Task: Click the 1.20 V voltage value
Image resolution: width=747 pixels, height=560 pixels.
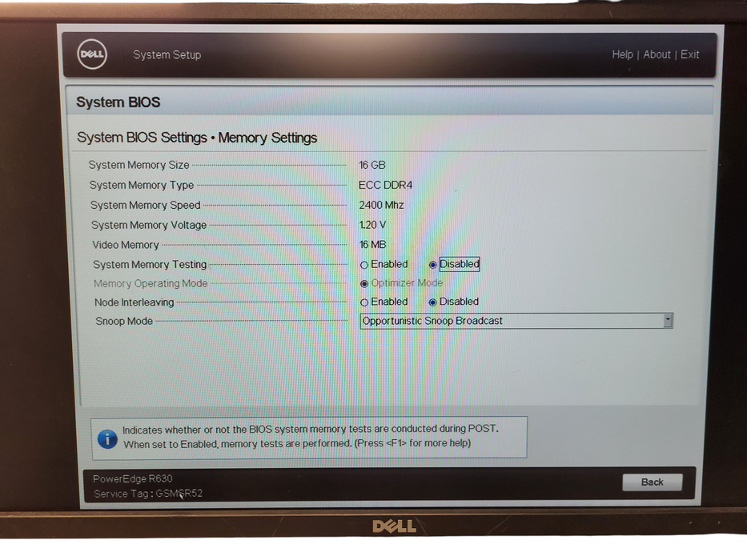Action: pyautogui.click(x=372, y=225)
